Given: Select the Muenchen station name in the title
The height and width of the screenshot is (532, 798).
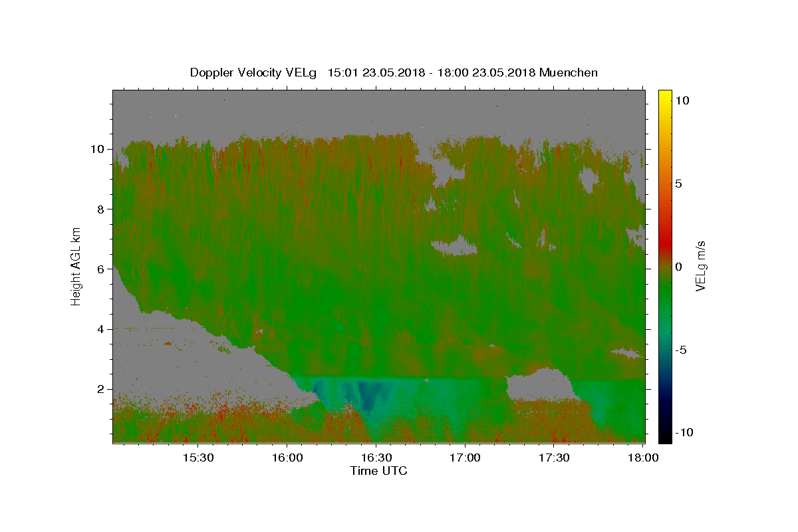Looking at the screenshot, I should (569, 72).
